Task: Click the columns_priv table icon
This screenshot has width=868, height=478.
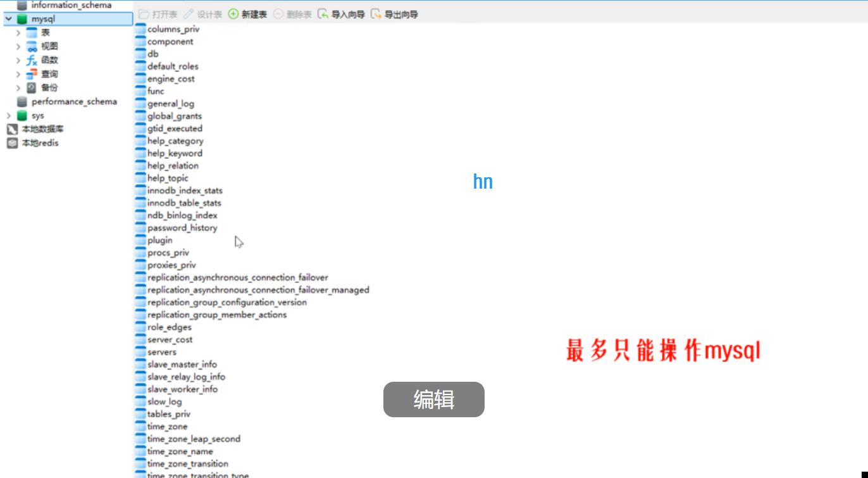Action: [x=140, y=29]
